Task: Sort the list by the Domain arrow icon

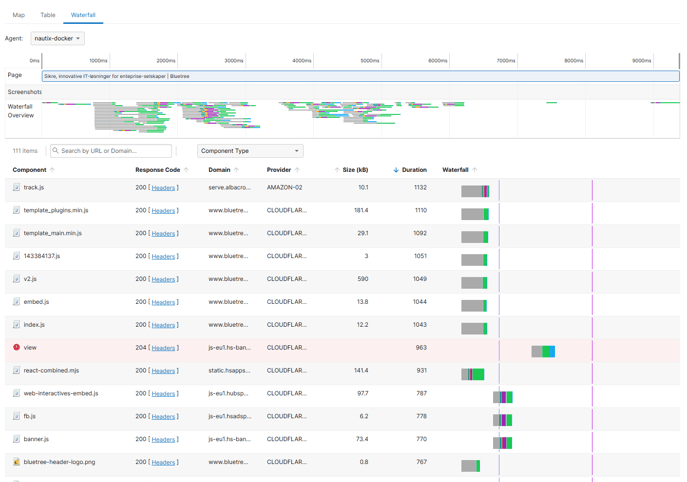Action: (236, 170)
